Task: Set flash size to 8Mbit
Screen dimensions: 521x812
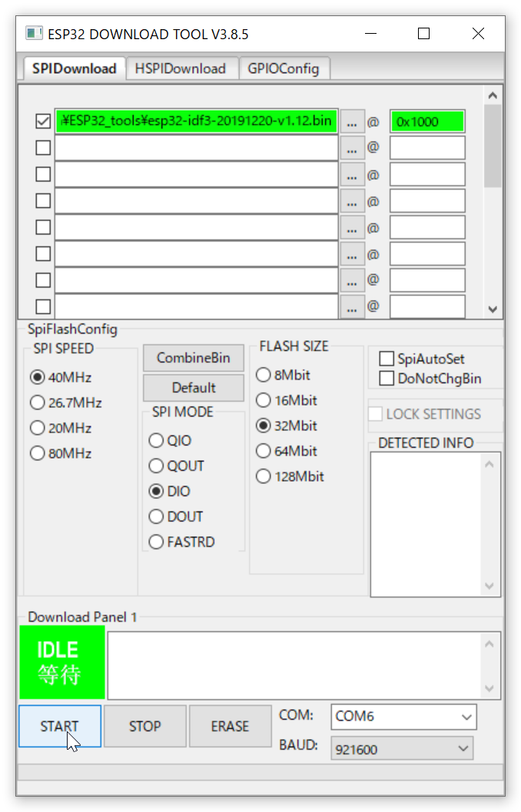Action: (x=283, y=374)
